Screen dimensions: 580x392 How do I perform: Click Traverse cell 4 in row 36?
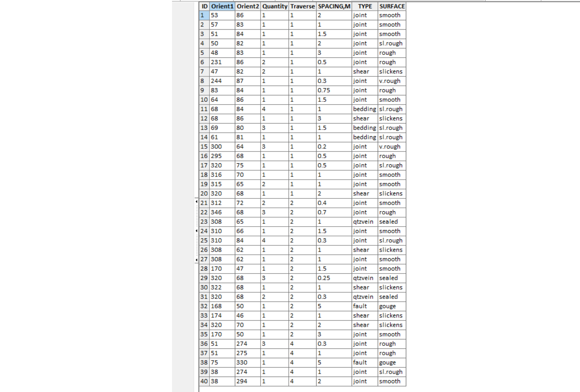tap(302, 344)
